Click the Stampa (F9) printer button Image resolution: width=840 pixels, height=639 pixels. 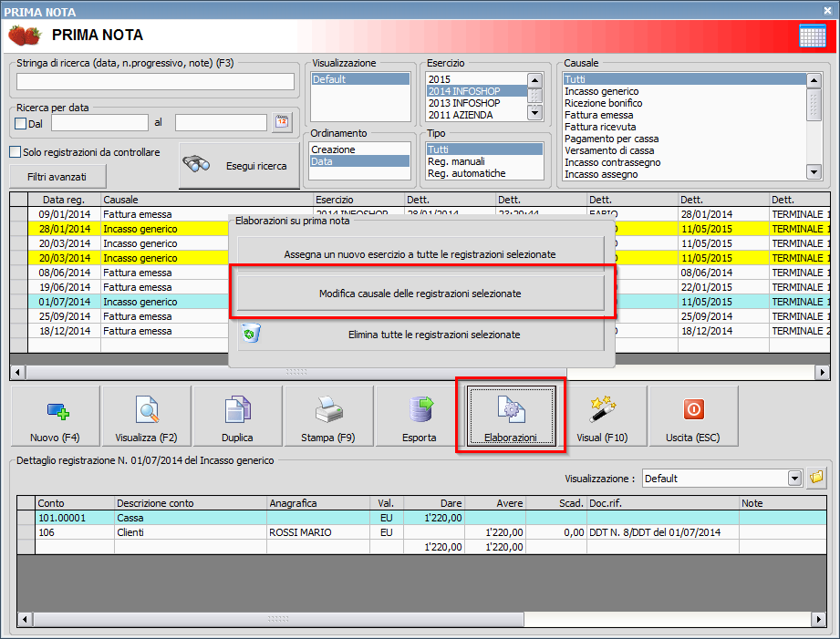(x=328, y=417)
